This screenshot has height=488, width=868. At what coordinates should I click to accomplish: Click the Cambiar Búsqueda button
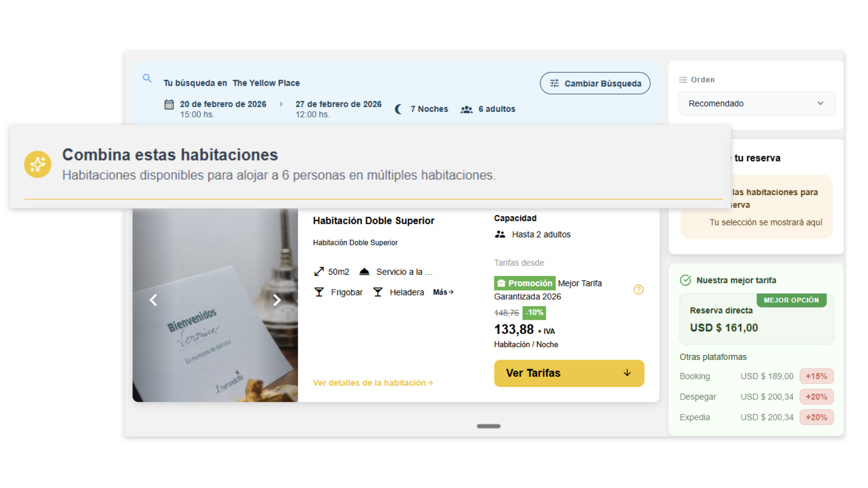tap(595, 84)
